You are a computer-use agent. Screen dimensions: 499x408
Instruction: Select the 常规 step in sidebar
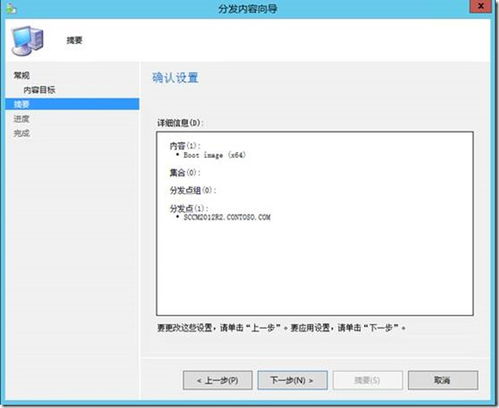[22, 75]
